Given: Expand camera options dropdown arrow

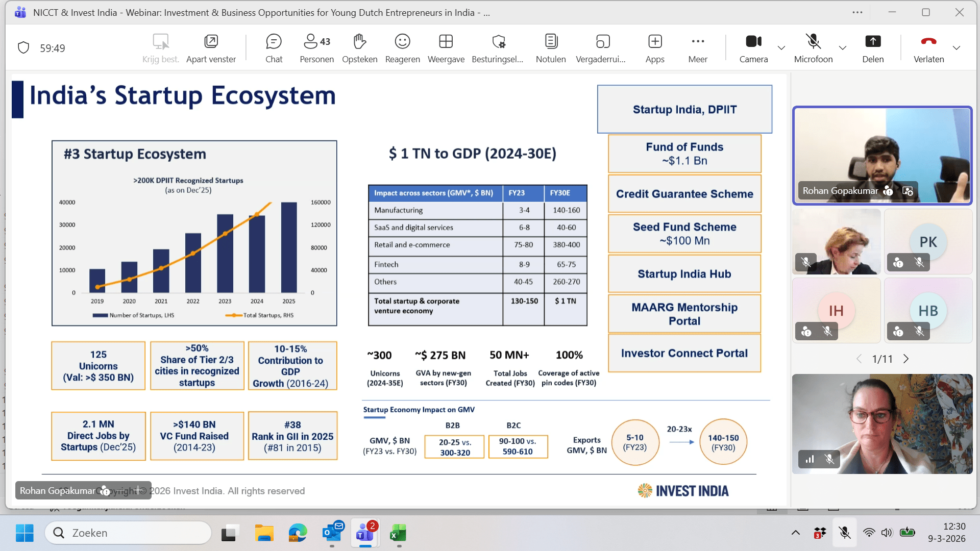Looking at the screenshot, I should pos(781,48).
